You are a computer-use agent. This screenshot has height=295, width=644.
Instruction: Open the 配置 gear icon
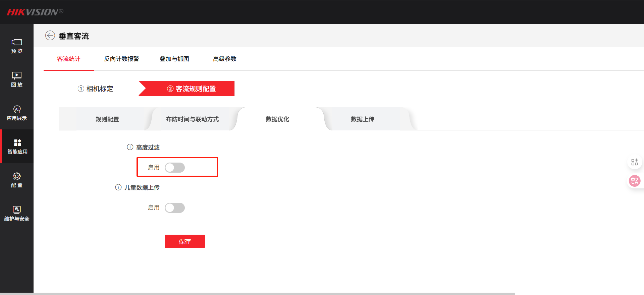point(17,176)
